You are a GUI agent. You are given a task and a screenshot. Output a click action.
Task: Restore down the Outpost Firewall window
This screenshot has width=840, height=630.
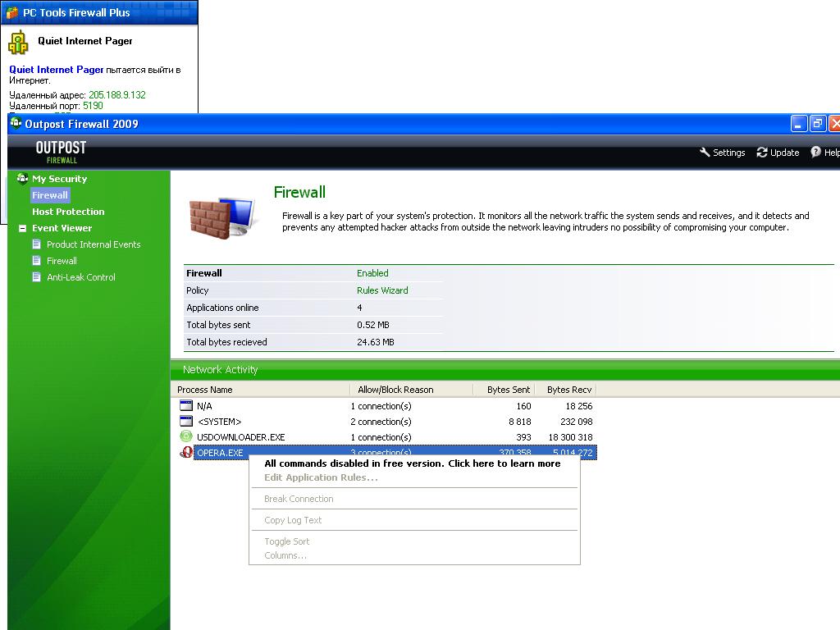(818, 124)
